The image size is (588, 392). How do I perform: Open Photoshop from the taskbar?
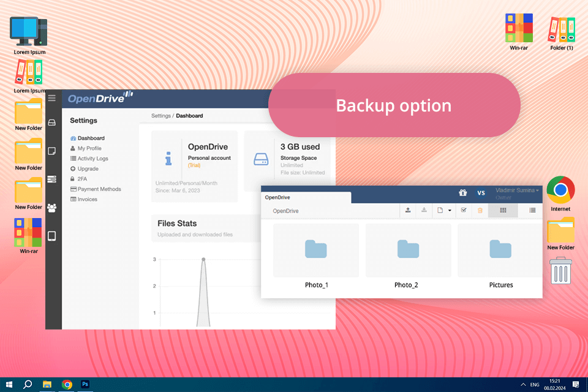coord(85,384)
